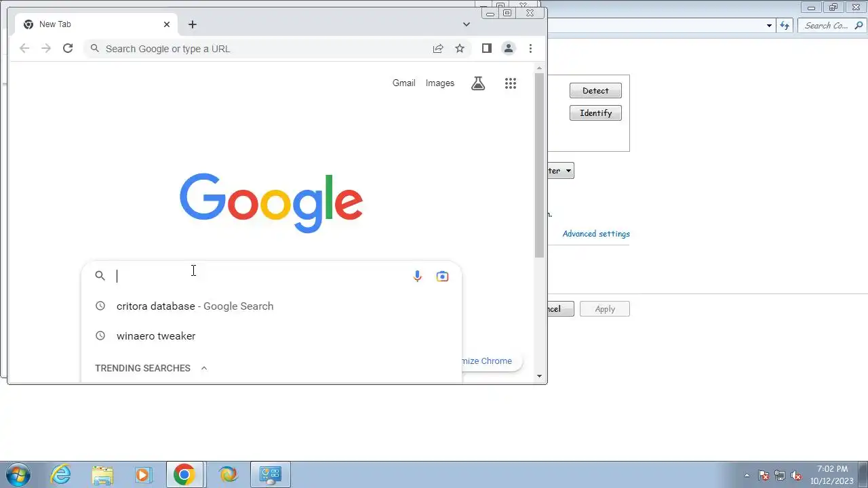This screenshot has width=868, height=488.
Task: Click the scroll-down arrow in Chrome
Action: [540, 375]
